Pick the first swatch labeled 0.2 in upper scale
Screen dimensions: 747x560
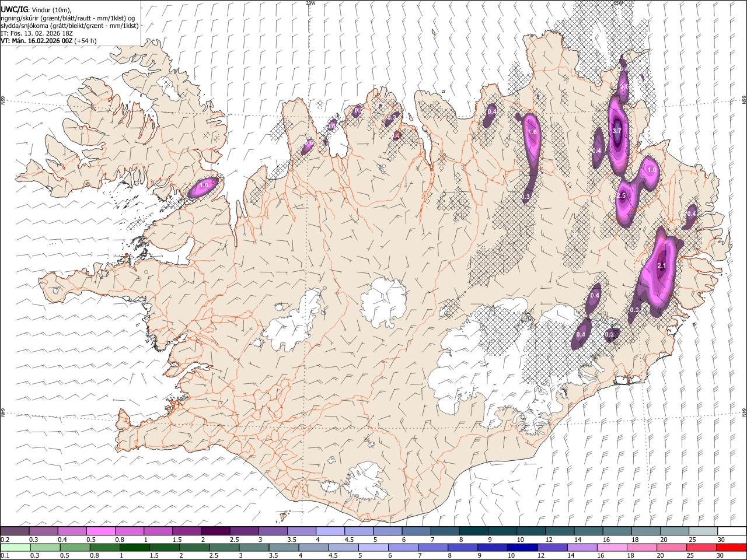coord(15,531)
